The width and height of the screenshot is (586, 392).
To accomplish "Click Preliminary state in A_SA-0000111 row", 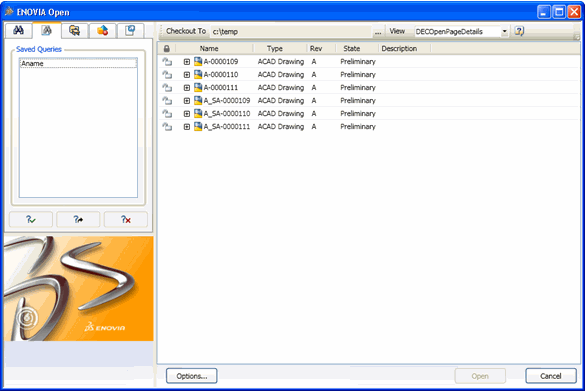I will [x=358, y=127].
